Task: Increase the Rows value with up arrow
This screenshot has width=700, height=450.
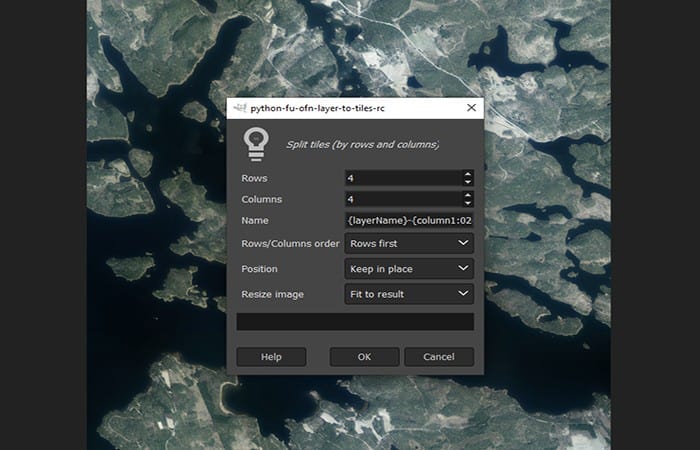Action: click(467, 174)
